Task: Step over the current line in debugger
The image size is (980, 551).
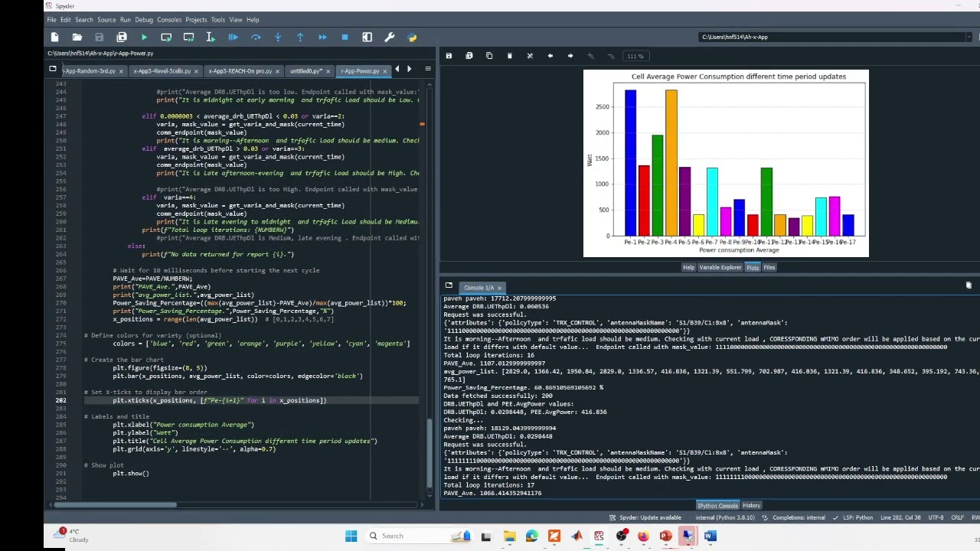Action: [x=256, y=37]
